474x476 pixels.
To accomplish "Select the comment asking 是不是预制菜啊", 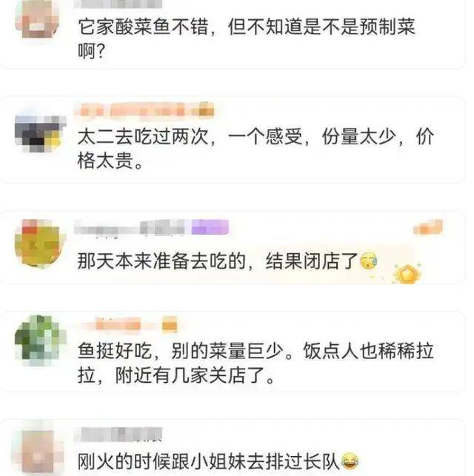I will [246, 38].
